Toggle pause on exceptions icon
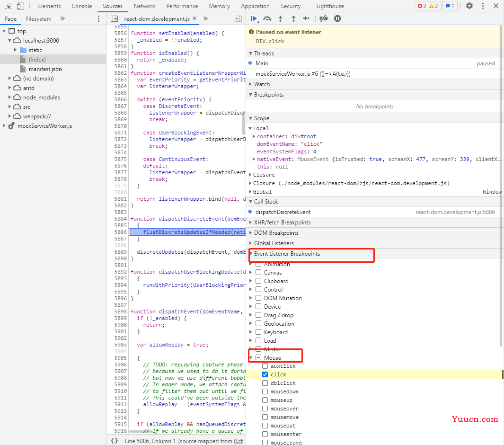This screenshot has width=504, height=445. [x=337, y=18]
